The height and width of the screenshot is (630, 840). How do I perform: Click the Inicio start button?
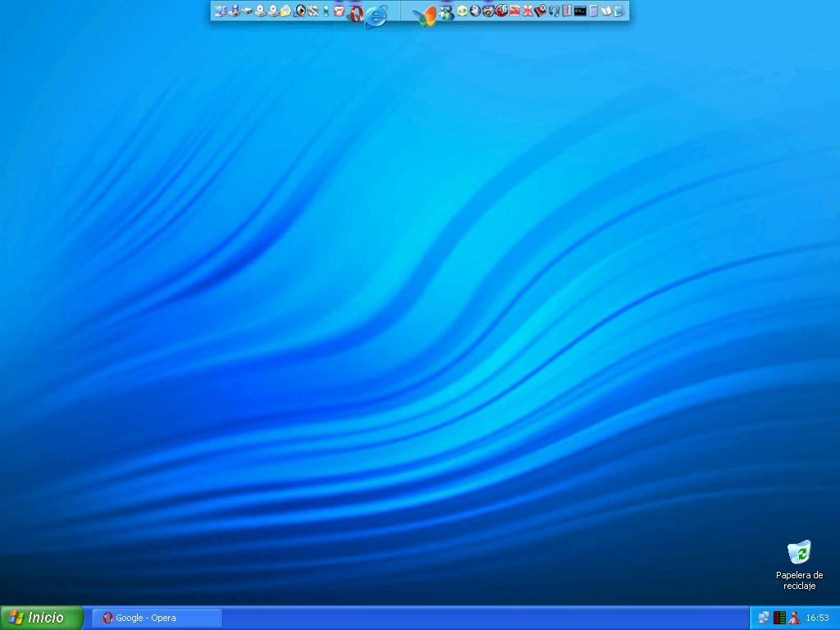[42, 618]
